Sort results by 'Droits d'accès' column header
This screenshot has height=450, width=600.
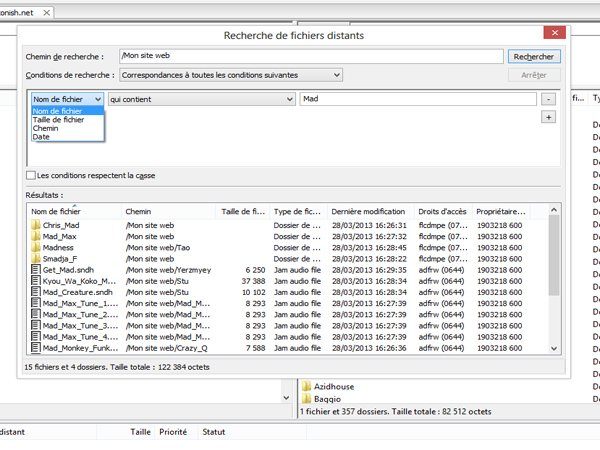coord(443,211)
